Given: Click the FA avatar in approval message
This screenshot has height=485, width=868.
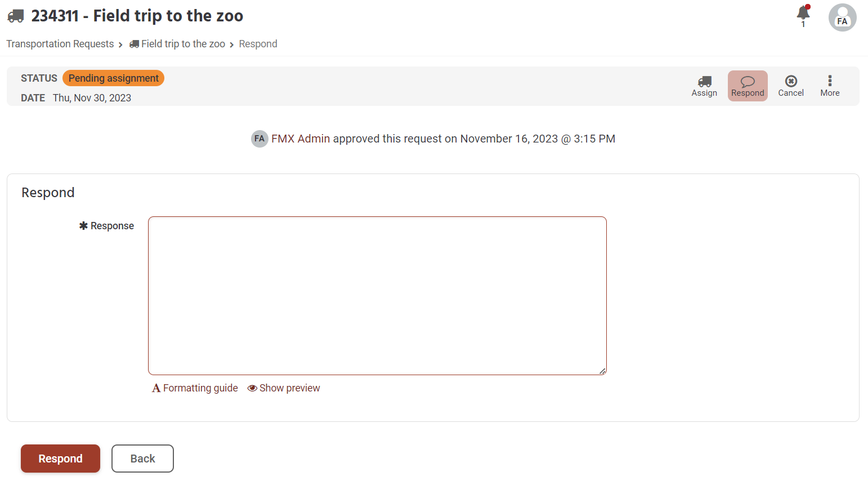Looking at the screenshot, I should 259,139.
